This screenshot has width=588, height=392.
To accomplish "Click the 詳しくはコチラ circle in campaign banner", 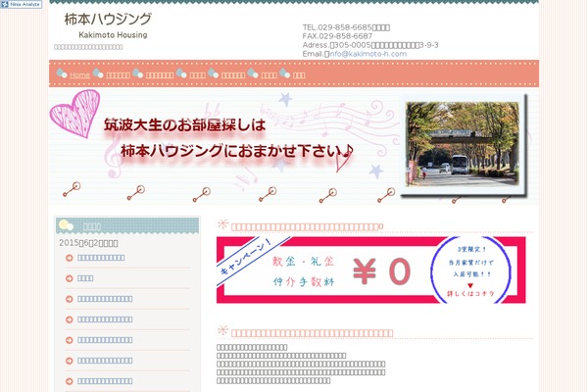I will click(x=470, y=270).
